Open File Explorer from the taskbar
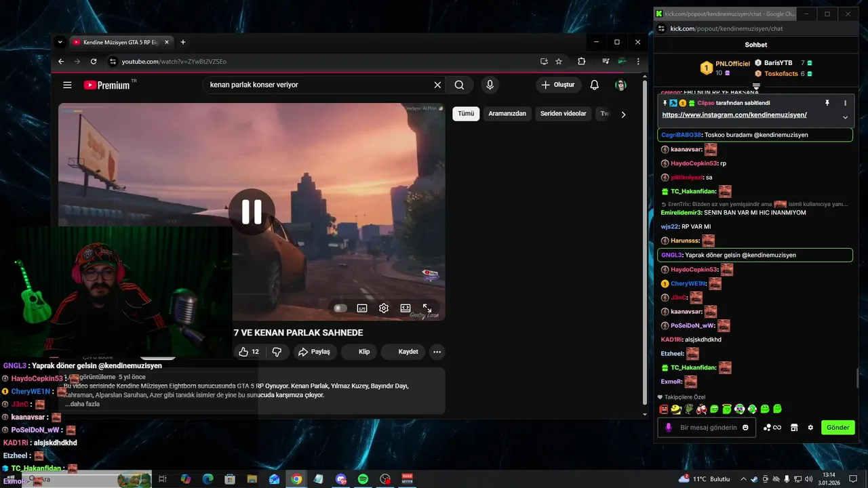868x488 pixels. tap(252, 479)
